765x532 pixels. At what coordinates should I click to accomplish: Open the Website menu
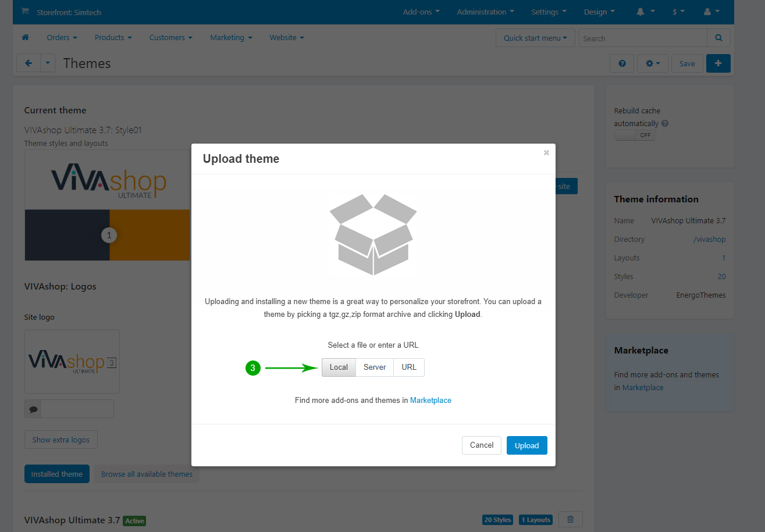287,38
